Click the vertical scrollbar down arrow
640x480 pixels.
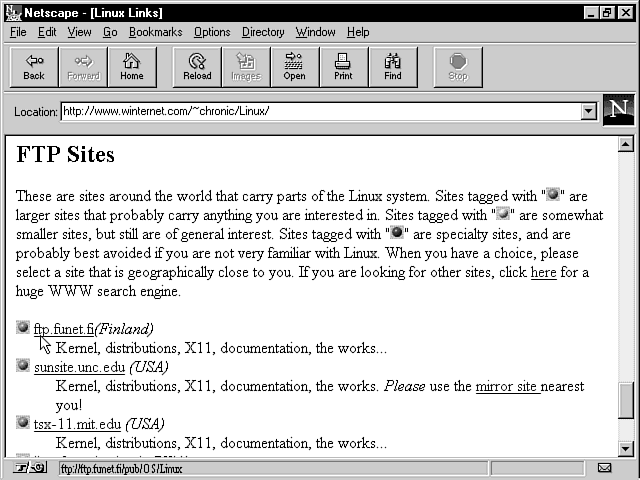click(x=626, y=449)
